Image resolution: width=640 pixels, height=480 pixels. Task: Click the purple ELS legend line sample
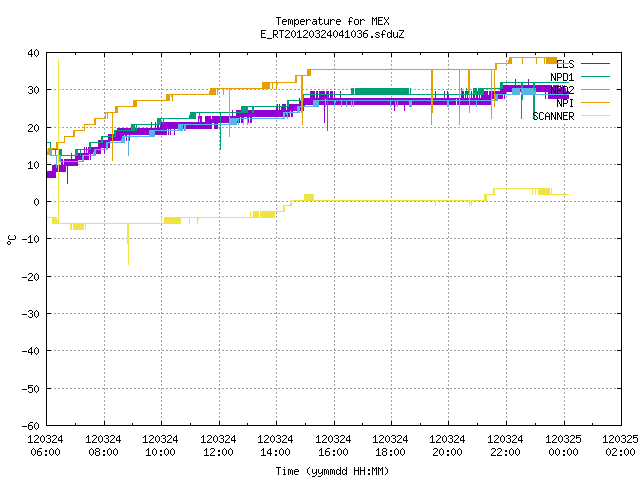pos(595,64)
